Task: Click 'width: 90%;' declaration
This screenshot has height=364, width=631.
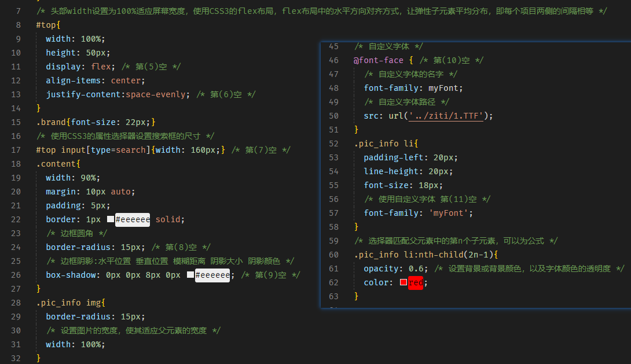Action: (x=73, y=178)
